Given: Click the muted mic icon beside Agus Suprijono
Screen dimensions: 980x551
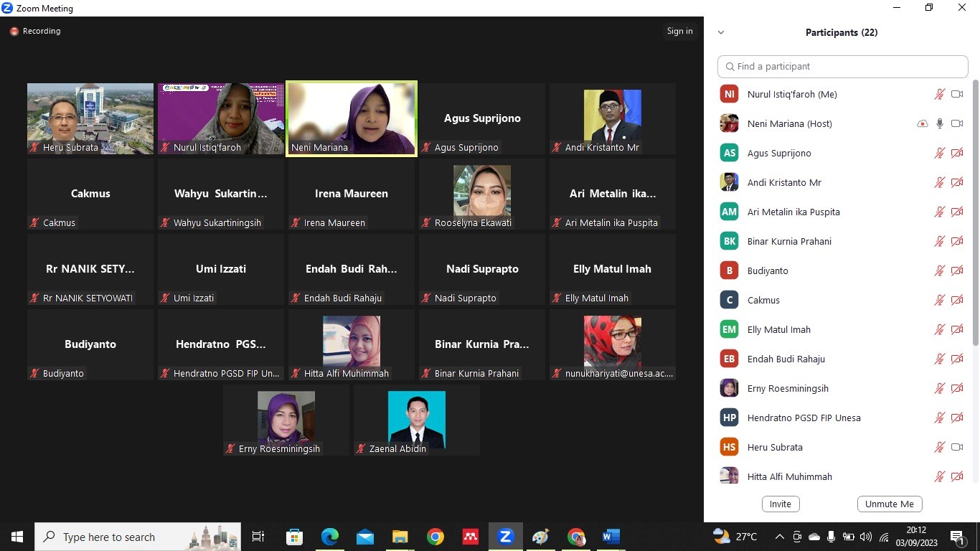Looking at the screenshot, I should pos(939,153).
